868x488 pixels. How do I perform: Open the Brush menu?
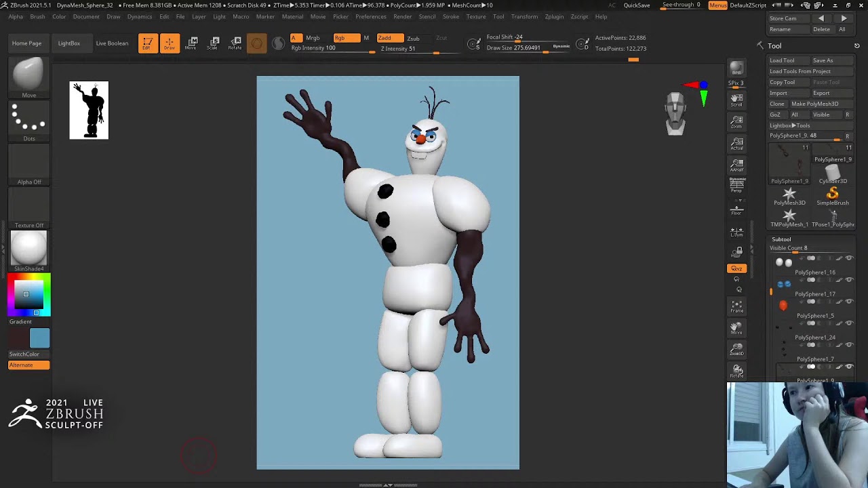pos(37,17)
